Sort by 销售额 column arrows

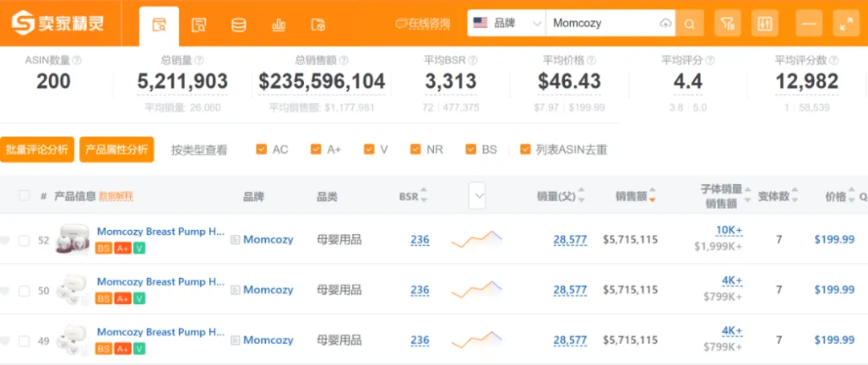[652, 195]
